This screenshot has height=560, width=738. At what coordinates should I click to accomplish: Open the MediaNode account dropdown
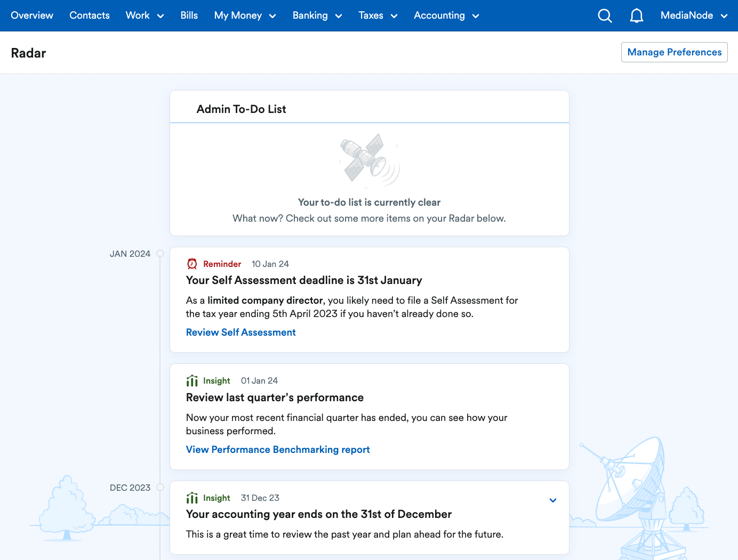pyautogui.click(x=693, y=15)
